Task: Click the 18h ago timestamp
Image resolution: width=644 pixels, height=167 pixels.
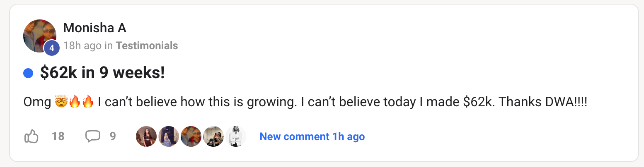Action: [82, 45]
